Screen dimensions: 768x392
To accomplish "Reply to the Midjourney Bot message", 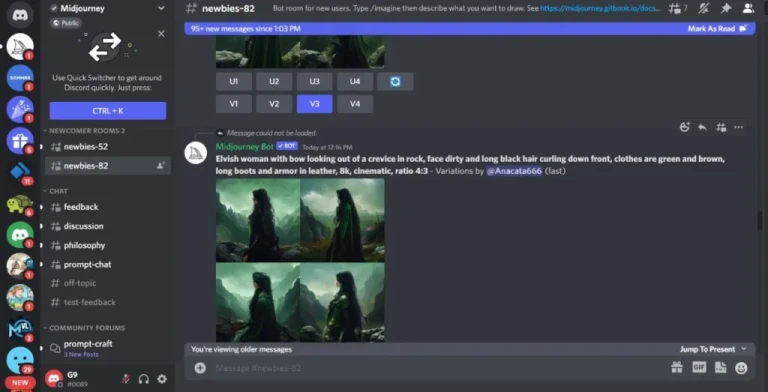I will tap(702, 127).
